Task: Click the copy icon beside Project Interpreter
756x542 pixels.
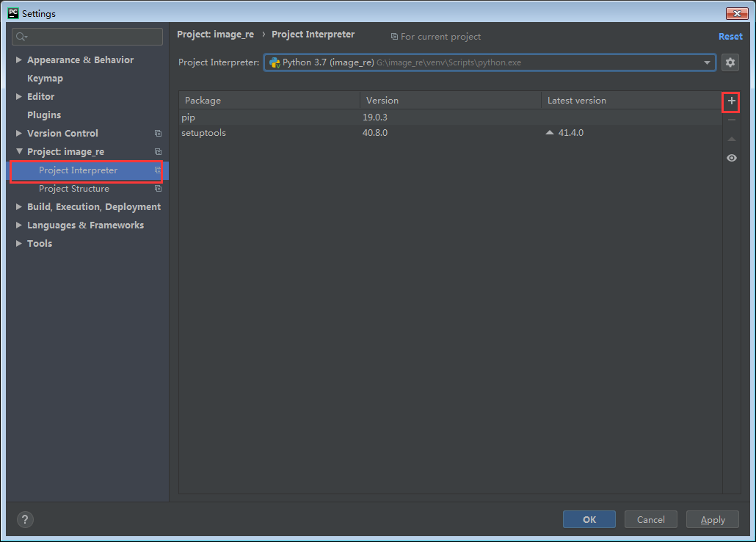Action: click(x=157, y=170)
